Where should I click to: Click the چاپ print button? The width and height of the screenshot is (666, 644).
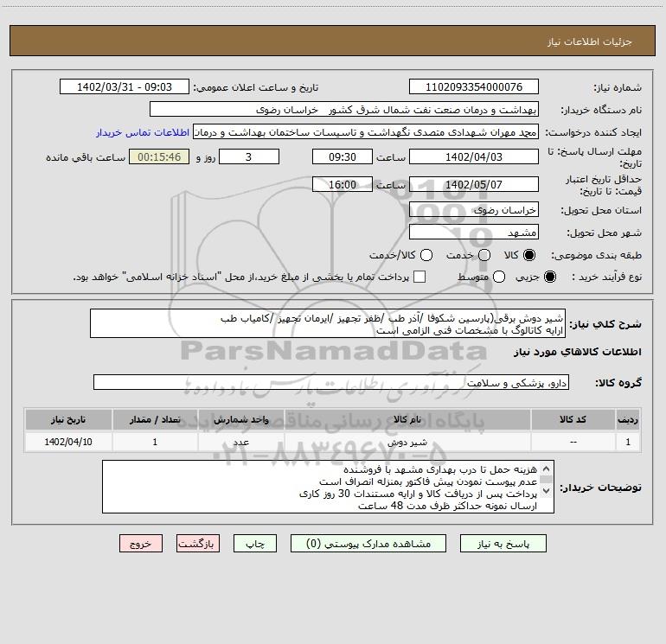click(255, 544)
